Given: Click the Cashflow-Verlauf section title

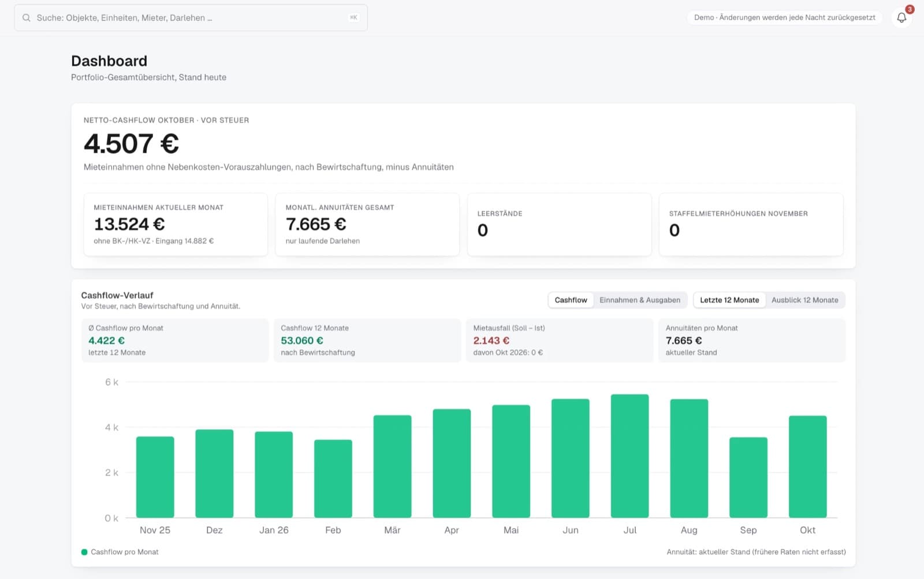Looking at the screenshot, I should (117, 295).
